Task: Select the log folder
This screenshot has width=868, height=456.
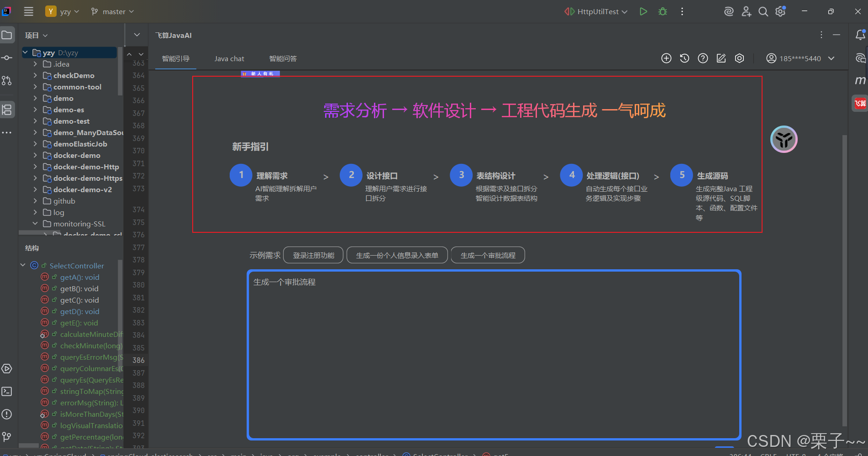Action: pos(58,212)
